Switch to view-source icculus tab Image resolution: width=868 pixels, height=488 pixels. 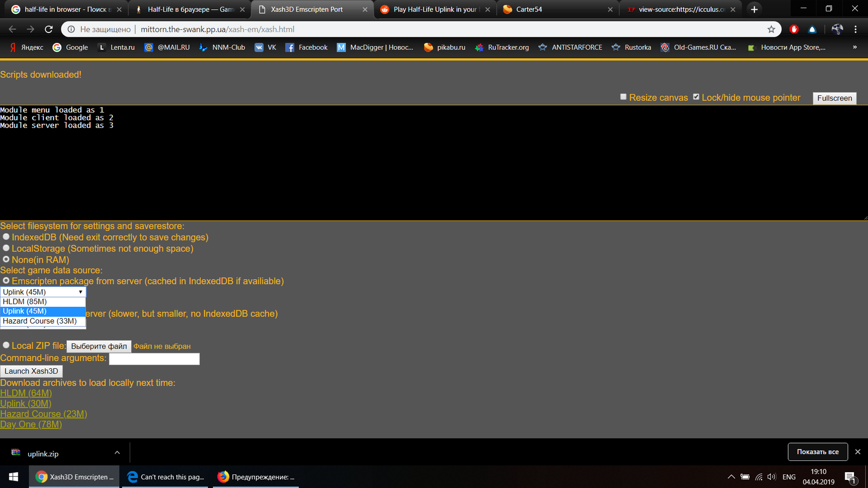[680, 9]
